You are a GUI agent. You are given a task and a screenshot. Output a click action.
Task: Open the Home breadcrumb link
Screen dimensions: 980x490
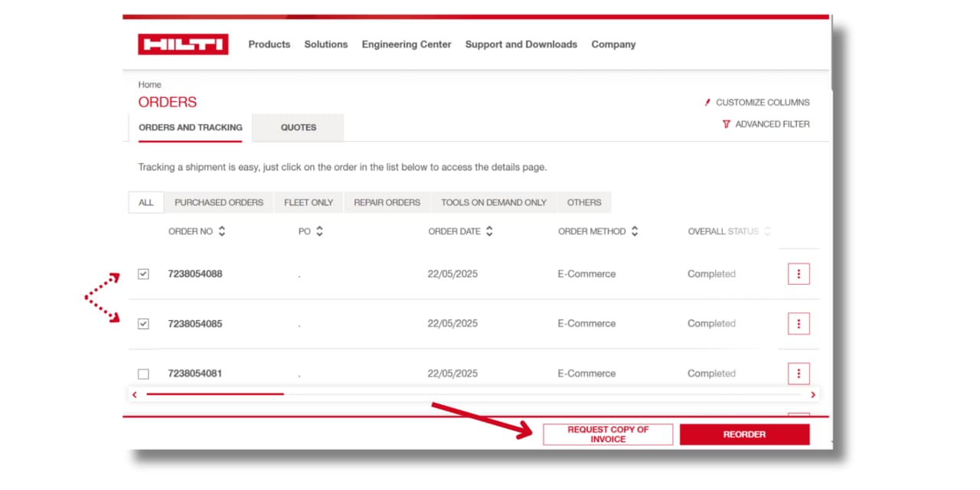coord(149,85)
